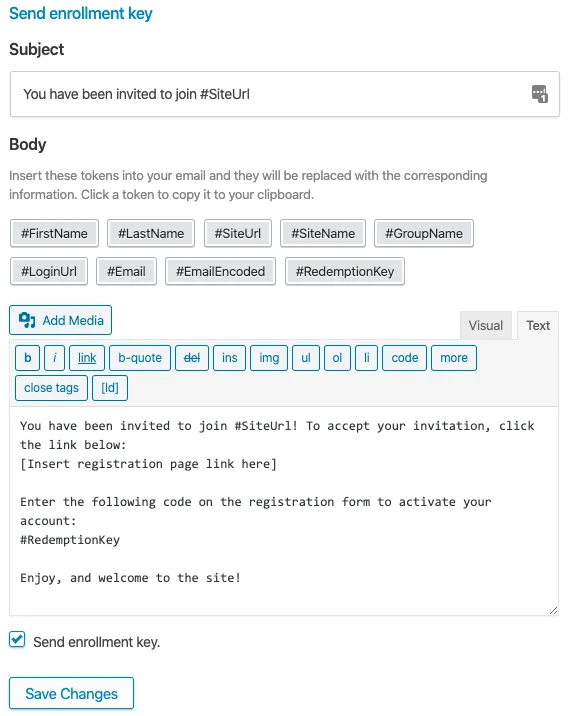Select the Text editor tab
This screenshot has width=574, height=716.
538,325
